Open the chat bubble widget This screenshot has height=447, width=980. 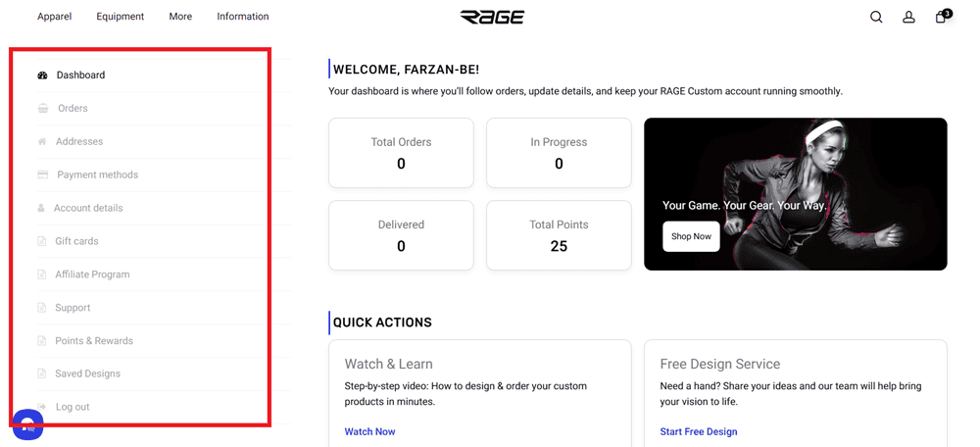[28, 424]
